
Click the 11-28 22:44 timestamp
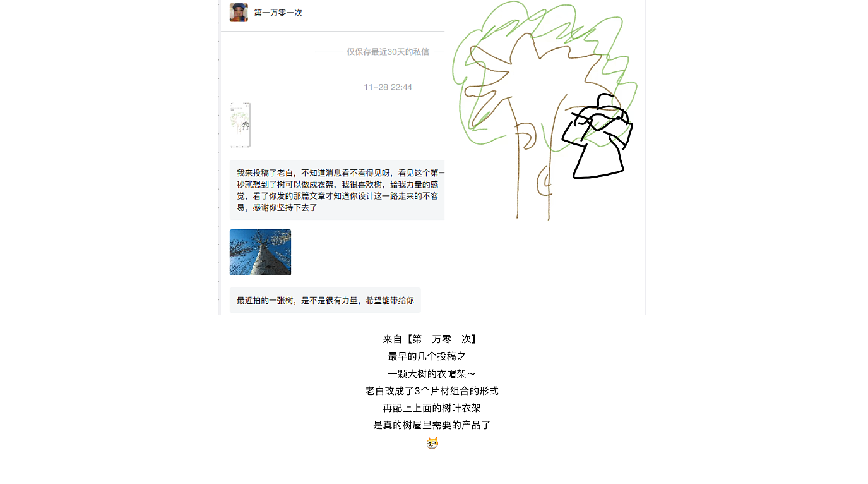click(388, 87)
